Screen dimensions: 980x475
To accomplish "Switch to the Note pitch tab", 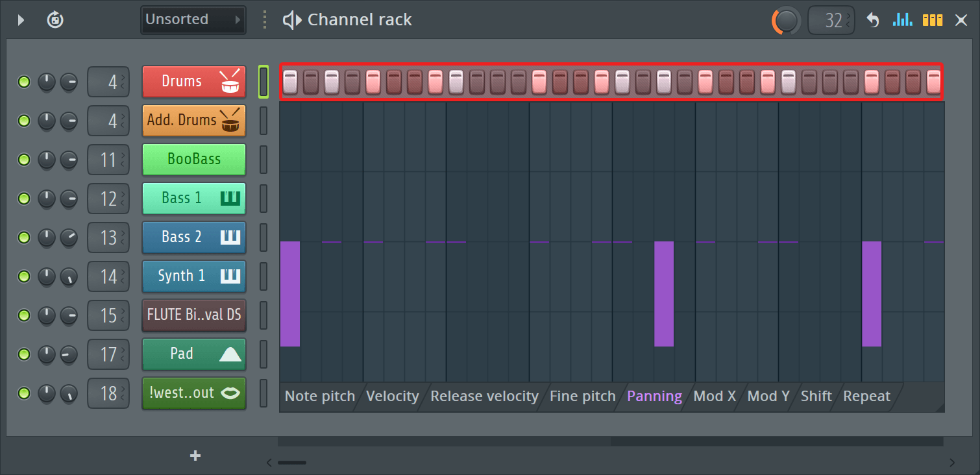I will click(x=320, y=396).
